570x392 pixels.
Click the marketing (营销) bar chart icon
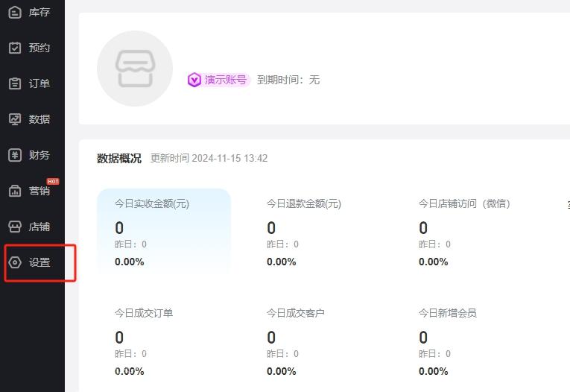pos(15,191)
